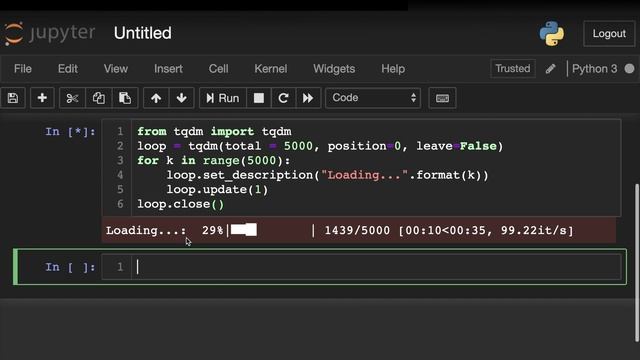Move the selected cell up
The image size is (640, 360).
click(x=156, y=98)
